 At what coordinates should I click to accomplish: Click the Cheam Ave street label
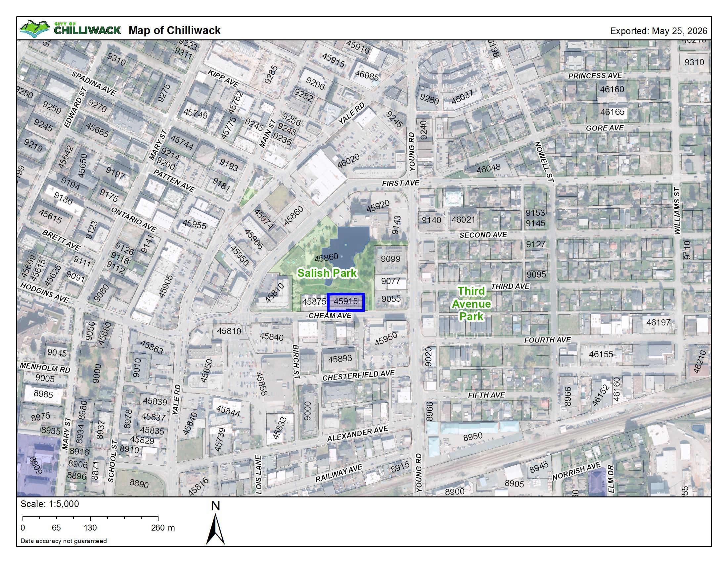pyautogui.click(x=330, y=316)
